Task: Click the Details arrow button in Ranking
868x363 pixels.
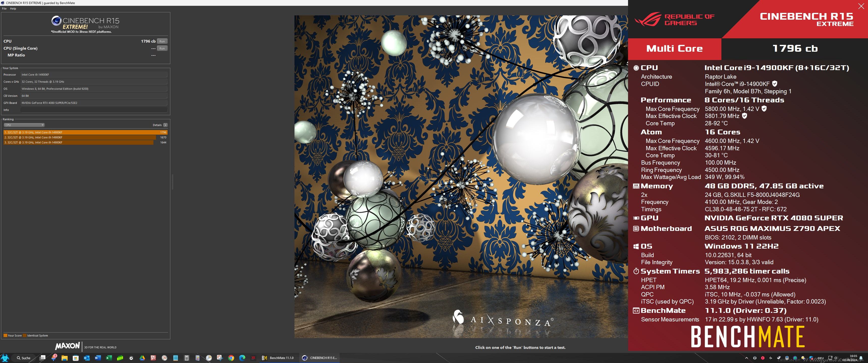Action: (166, 125)
